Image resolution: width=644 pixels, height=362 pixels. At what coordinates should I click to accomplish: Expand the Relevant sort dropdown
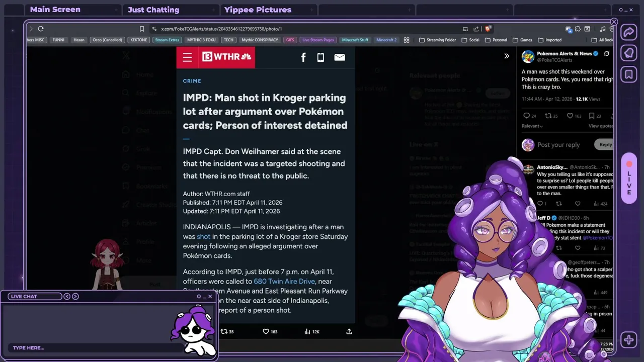click(532, 126)
